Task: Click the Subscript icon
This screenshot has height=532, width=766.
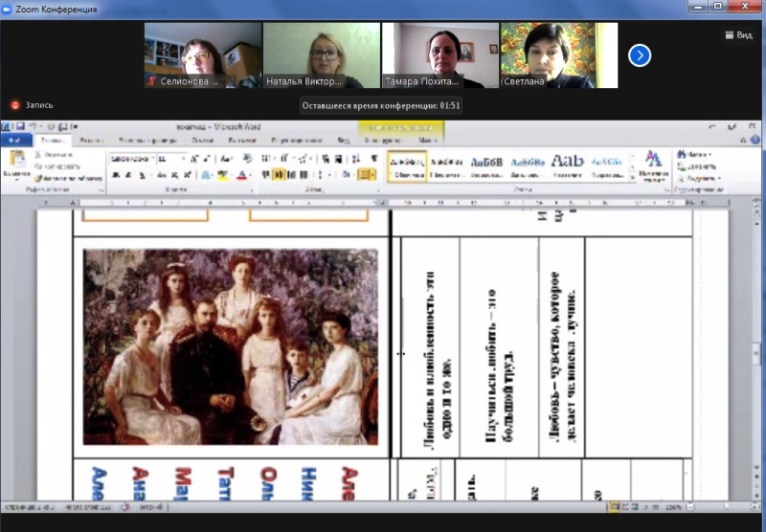Action: pyautogui.click(x=175, y=175)
